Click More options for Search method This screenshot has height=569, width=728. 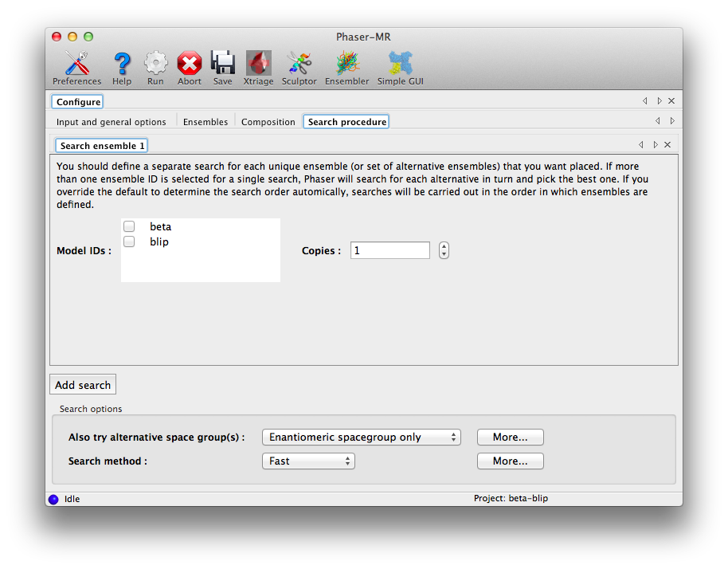tap(510, 461)
